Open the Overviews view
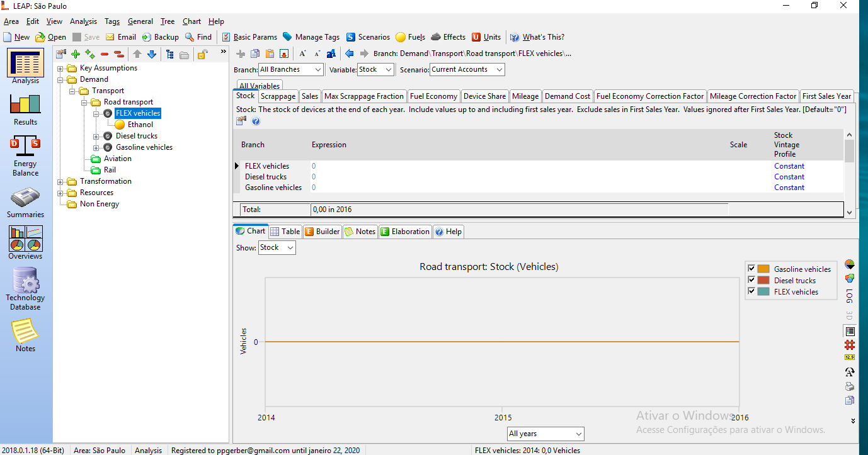This screenshot has height=455, width=868. click(x=26, y=243)
